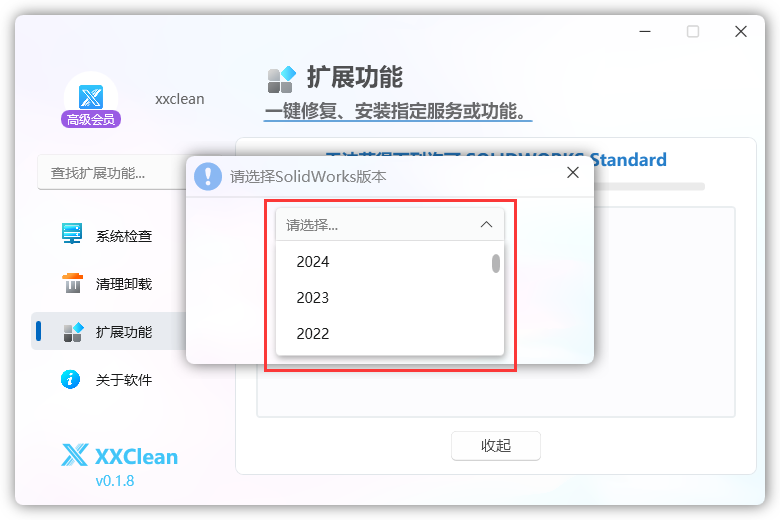Click the 系统检查 monitor icon
The width and height of the screenshot is (780, 520).
[72, 233]
